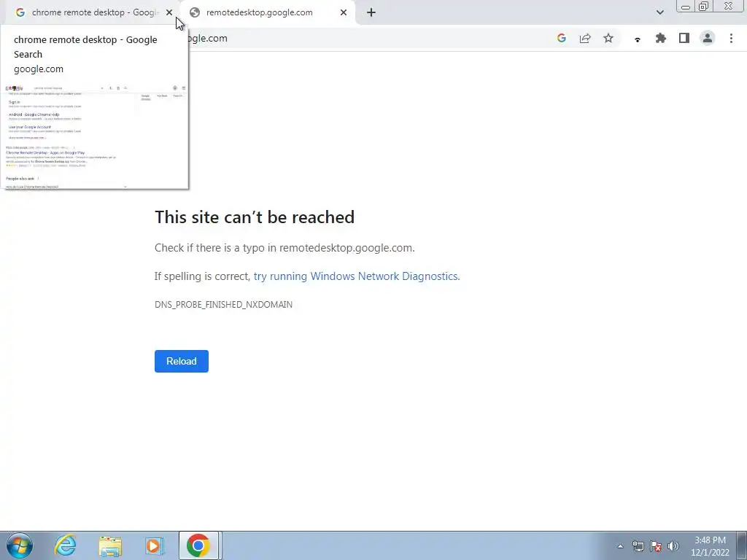Restore down the Chrome window
The image size is (747, 560).
tap(703, 6)
